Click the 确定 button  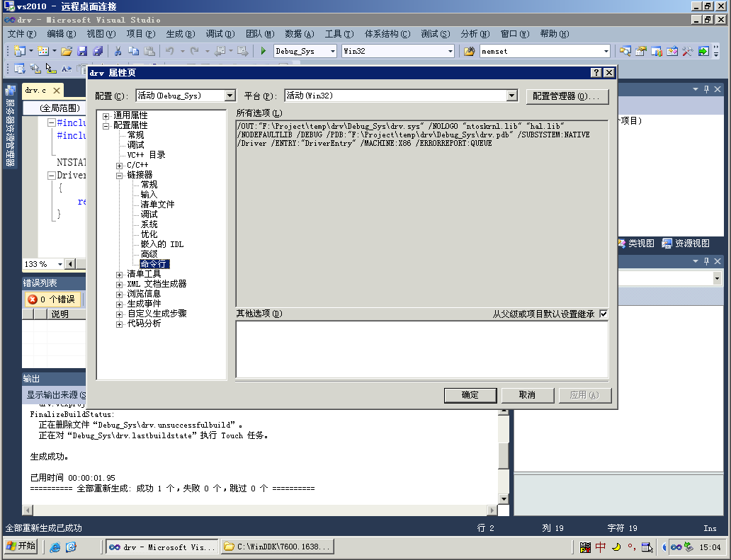[x=470, y=395]
